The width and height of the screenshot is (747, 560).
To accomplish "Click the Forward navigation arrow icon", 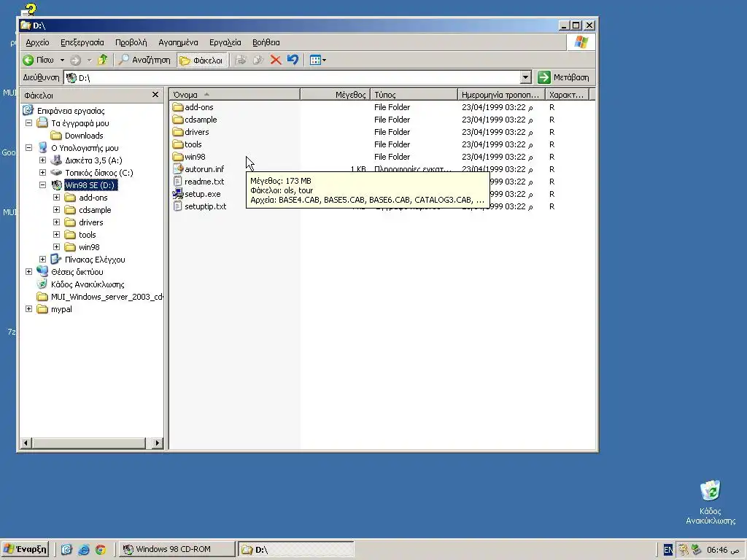I will [x=75, y=60].
